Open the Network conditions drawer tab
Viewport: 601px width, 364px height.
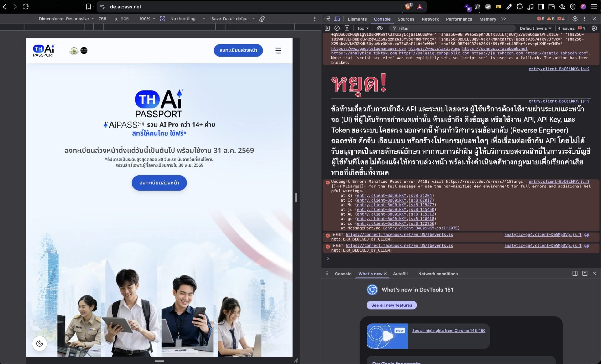438,274
